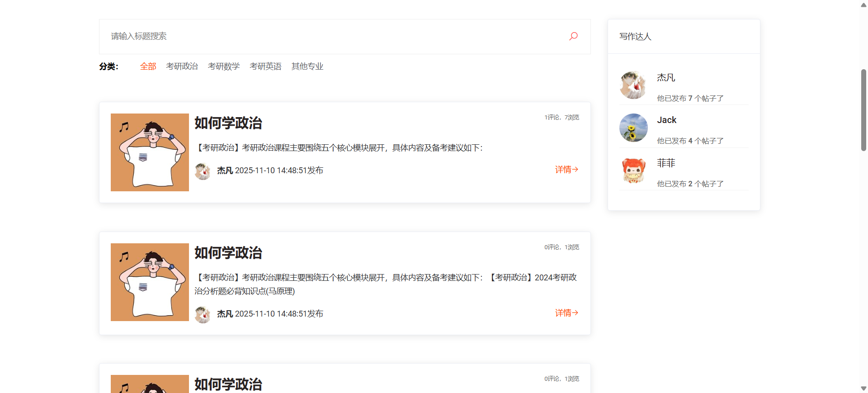Click 他已发布 2 个帖子了 text
The height and width of the screenshot is (393, 868).
coord(690,184)
